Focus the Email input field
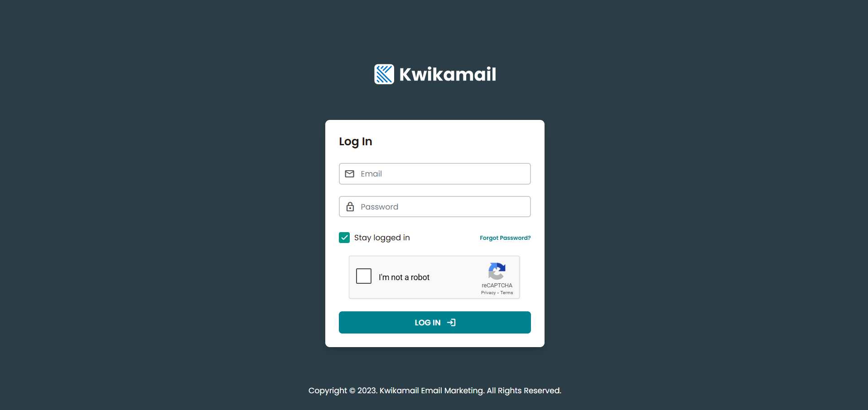Viewport: 868px width, 410px height. pyautogui.click(x=435, y=174)
